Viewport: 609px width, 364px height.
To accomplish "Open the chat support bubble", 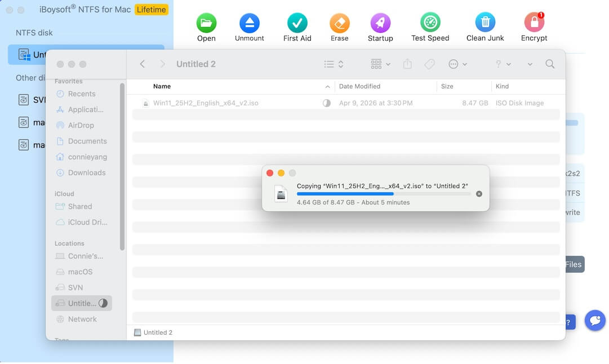I will coord(595,321).
